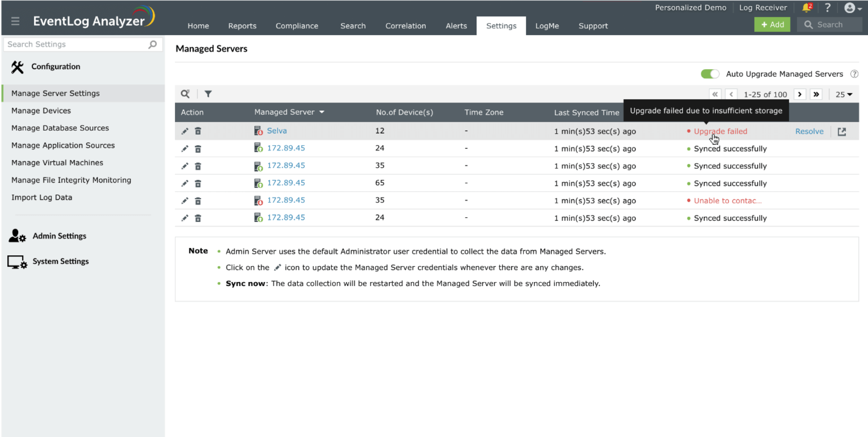Go to the Home tab
Screen dimensions: 868x437
(x=198, y=26)
